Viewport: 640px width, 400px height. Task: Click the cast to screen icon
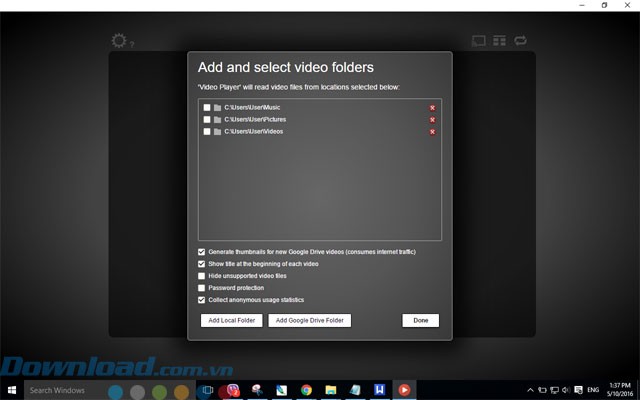(x=478, y=41)
